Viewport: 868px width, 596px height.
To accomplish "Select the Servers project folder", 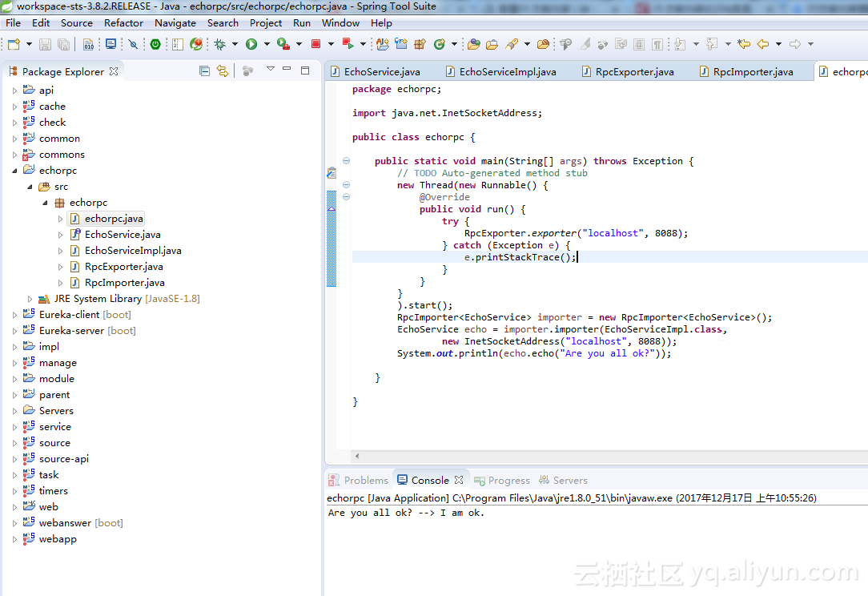I will (x=48, y=410).
